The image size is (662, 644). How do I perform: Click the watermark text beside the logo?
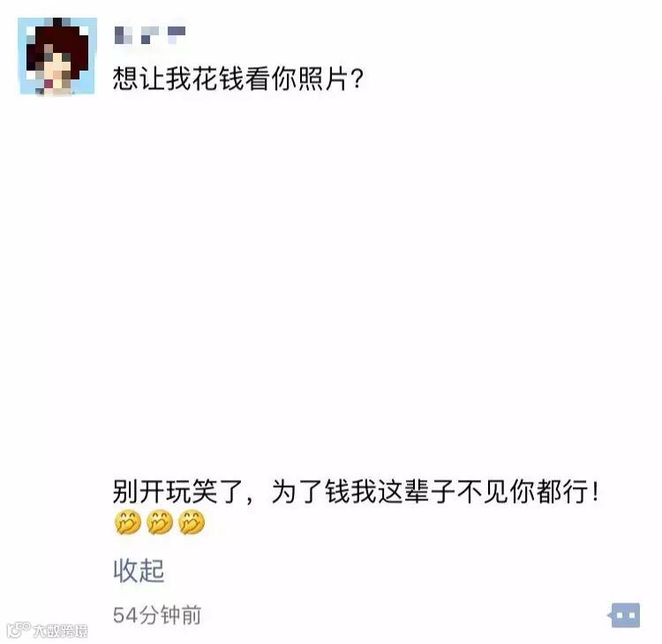[60, 631]
